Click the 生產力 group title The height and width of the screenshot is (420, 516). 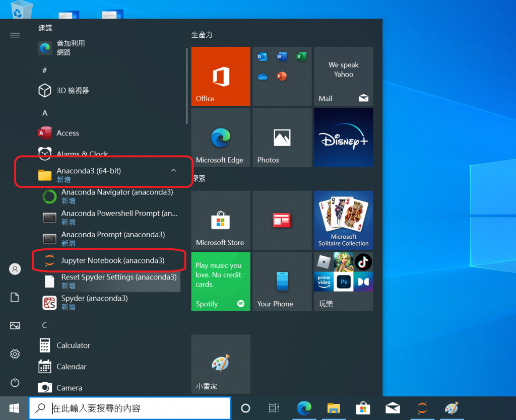coord(202,35)
